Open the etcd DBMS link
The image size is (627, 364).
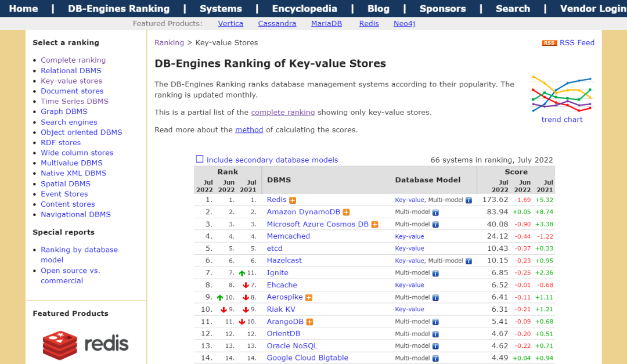pos(274,248)
